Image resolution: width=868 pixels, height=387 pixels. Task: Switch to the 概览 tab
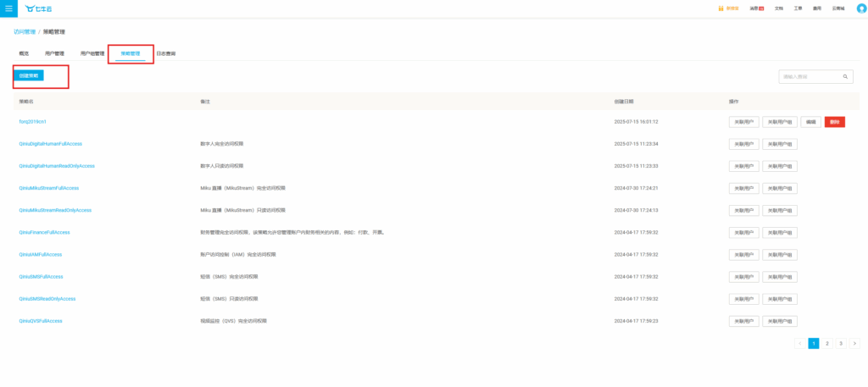coord(24,53)
